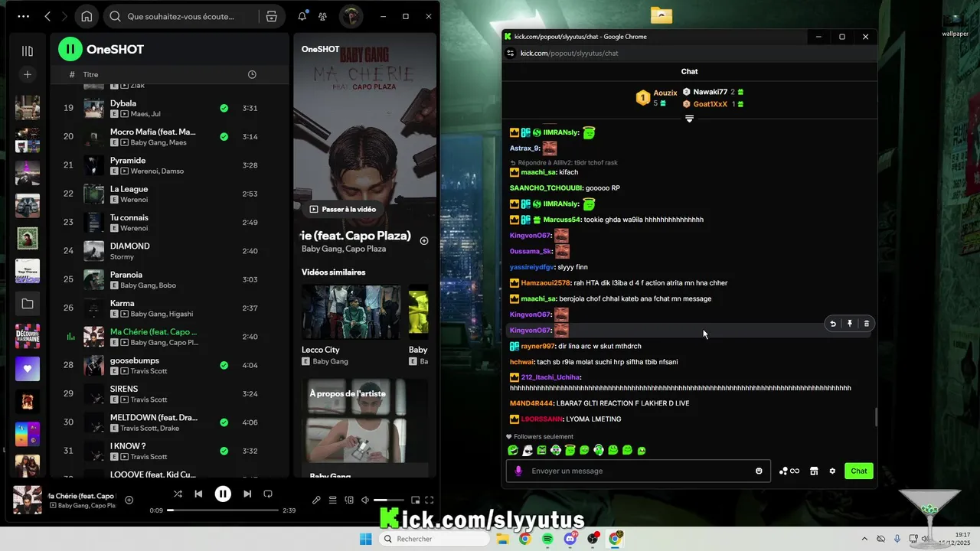Select the track Pyramide
This screenshot has height=551, width=980.
tap(170, 165)
